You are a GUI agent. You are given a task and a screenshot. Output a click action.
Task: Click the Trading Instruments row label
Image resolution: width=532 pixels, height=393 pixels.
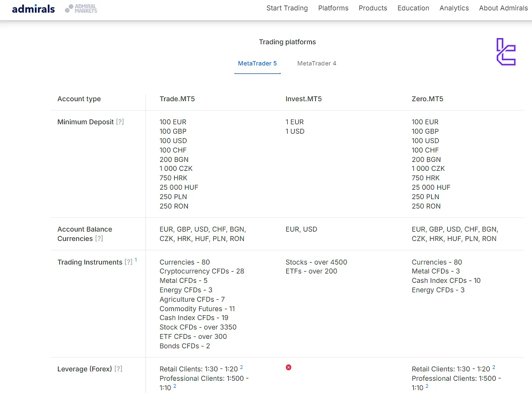click(89, 262)
